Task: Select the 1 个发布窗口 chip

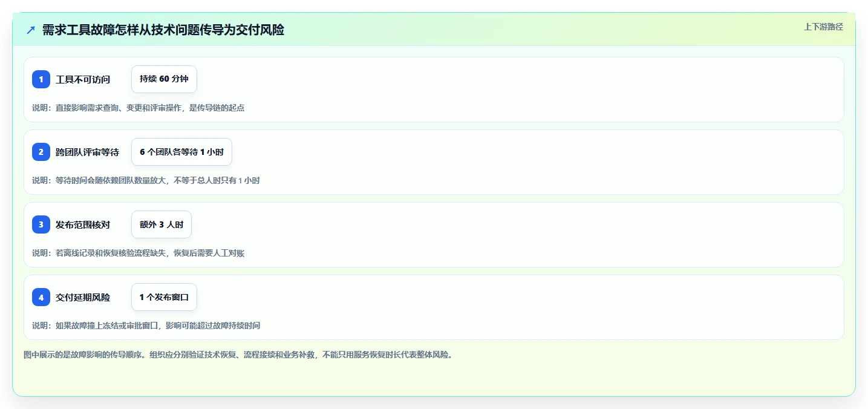Action: (x=164, y=297)
